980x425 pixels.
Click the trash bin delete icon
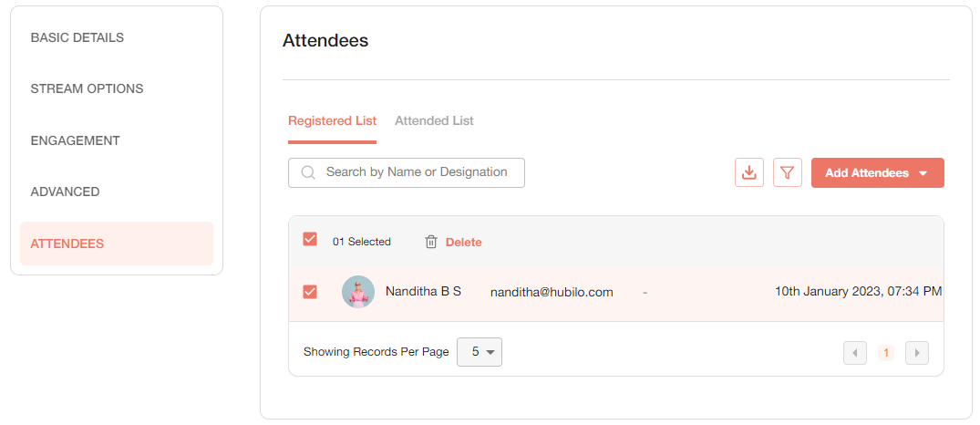click(430, 242)
